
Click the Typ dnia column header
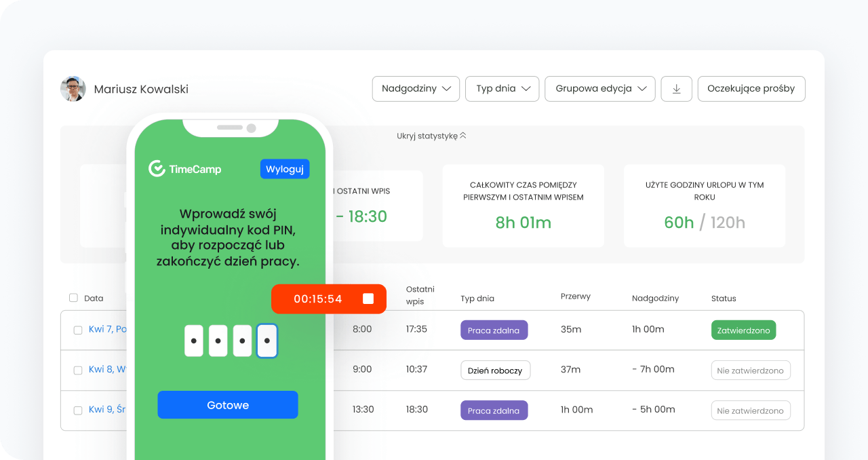click(477, 299)
